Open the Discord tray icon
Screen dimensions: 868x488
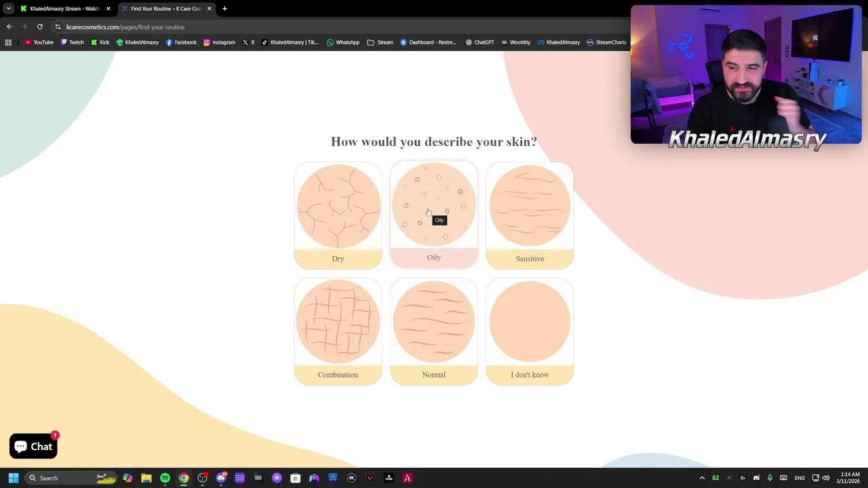click(756, 478)
